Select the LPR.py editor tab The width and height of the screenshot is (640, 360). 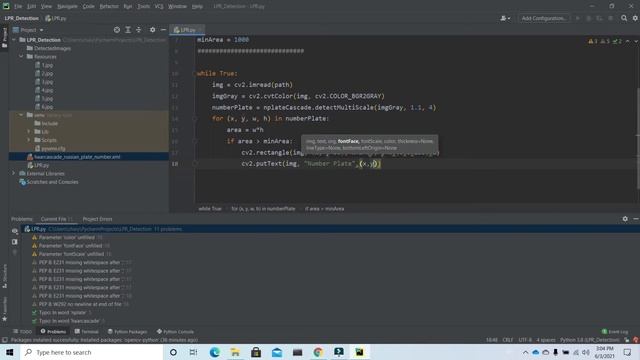coord(187,30)
